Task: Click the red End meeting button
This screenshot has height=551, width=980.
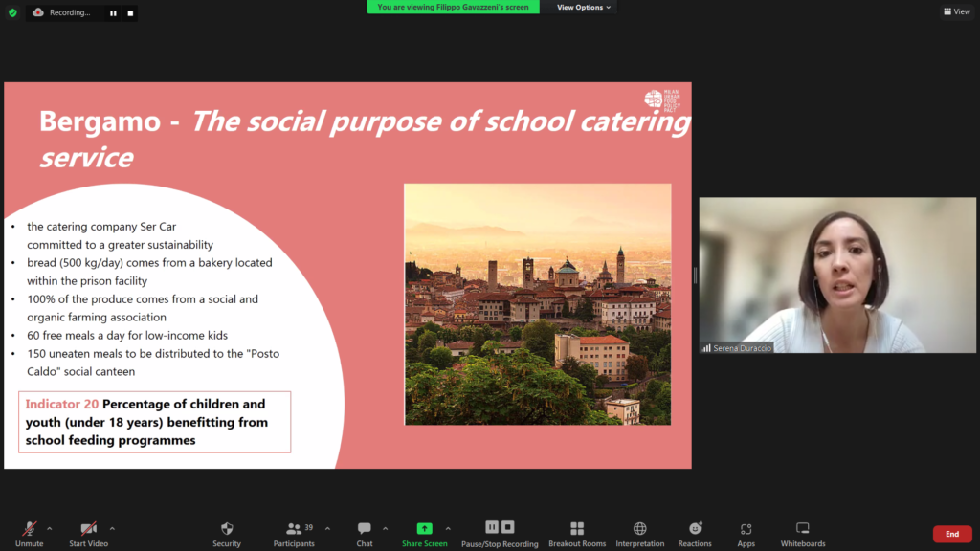Action: [951, 534]
